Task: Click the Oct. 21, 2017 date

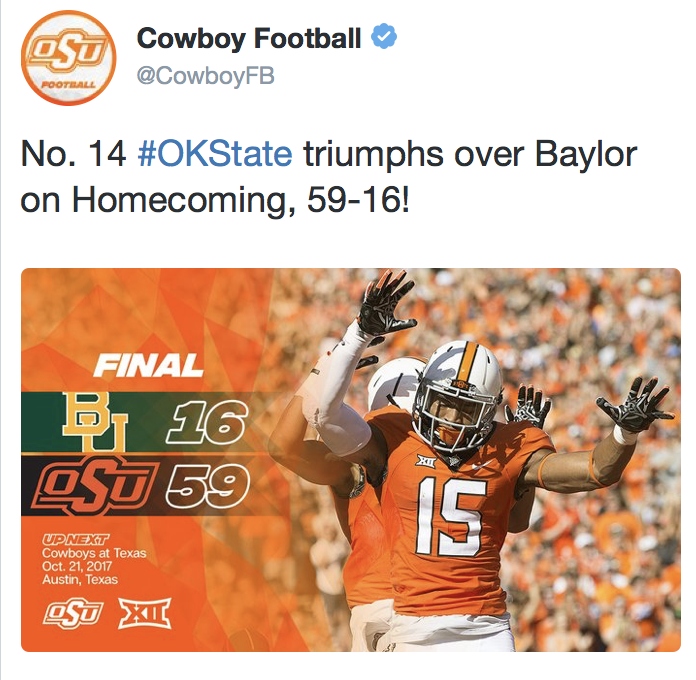Action: pyautogui.click(x=80, y=566)
